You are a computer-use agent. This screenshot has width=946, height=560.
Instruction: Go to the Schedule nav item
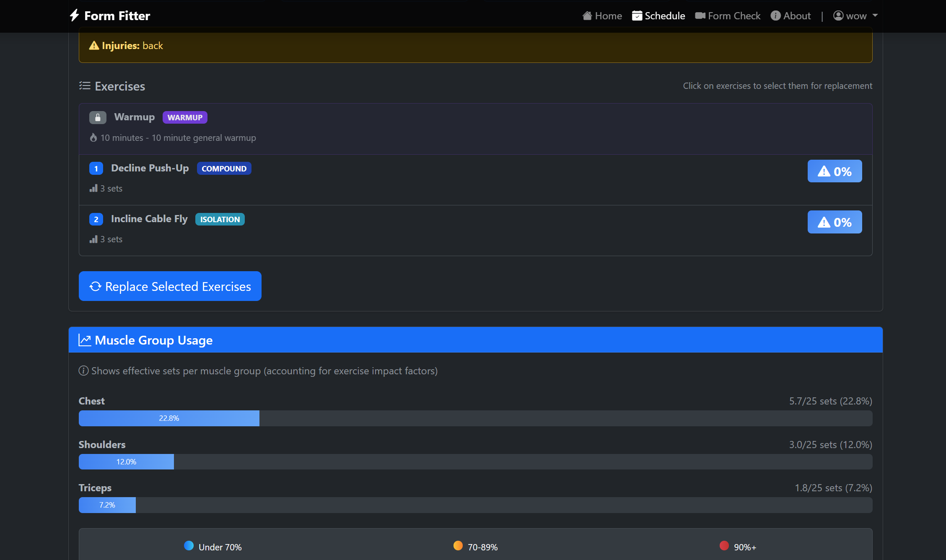pos(664,16)
